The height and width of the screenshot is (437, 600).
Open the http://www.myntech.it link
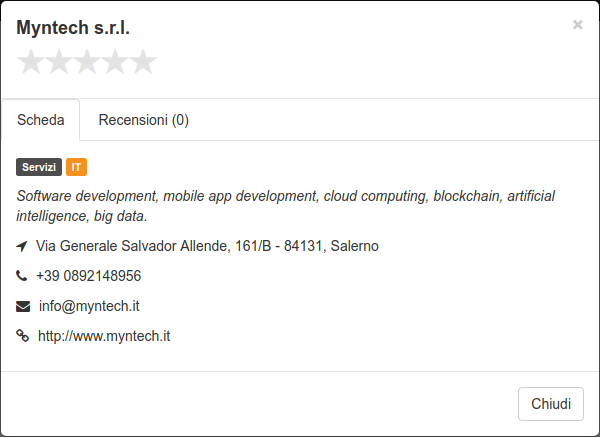(x=104, y=336)
